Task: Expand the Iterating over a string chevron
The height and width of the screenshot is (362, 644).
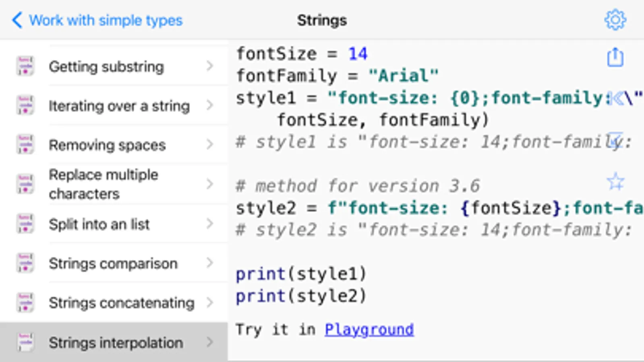Action: (x=209, y=105)
